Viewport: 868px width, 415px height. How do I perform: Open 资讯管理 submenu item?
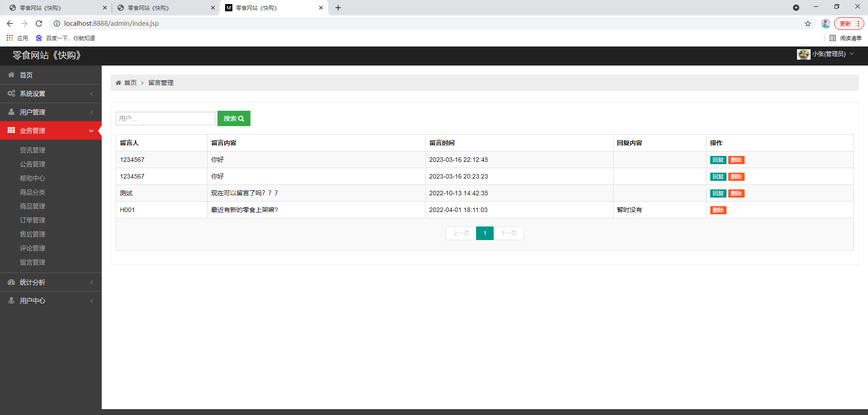[x=33, y=150]
